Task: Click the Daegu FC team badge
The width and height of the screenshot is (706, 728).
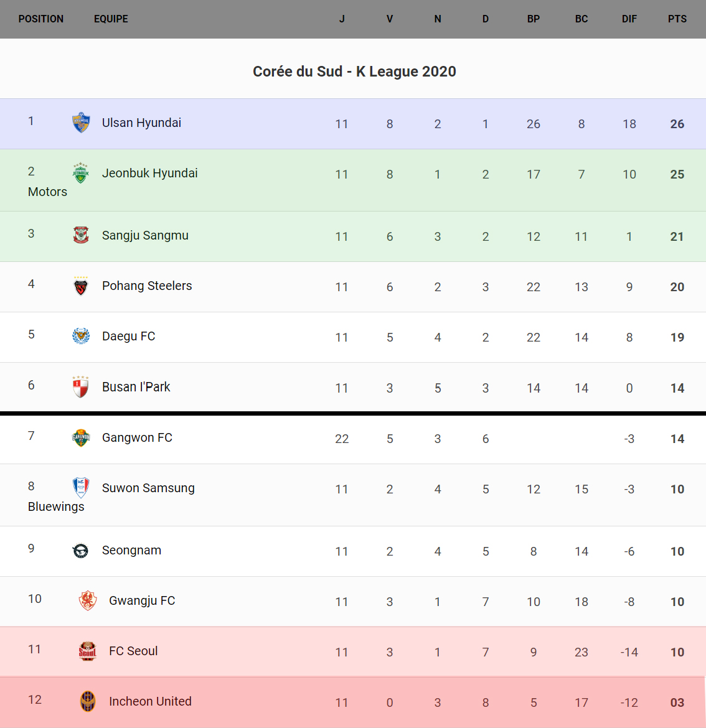Action: tap(81, 336)
